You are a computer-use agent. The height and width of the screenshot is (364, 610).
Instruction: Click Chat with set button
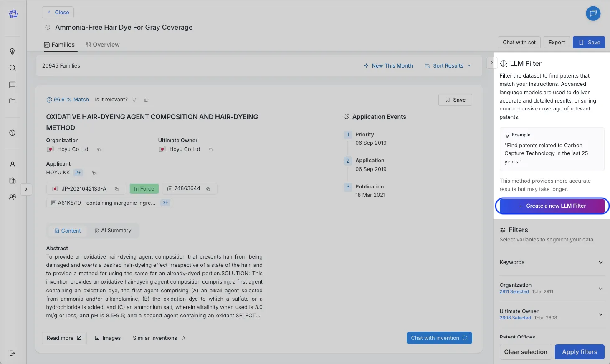tap(519, 43)
